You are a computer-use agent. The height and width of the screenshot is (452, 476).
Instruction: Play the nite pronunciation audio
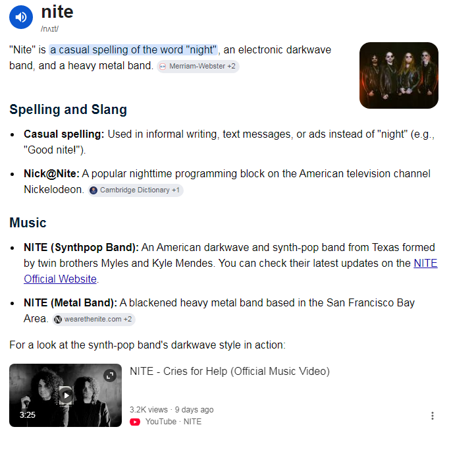[x=21, y=17]
